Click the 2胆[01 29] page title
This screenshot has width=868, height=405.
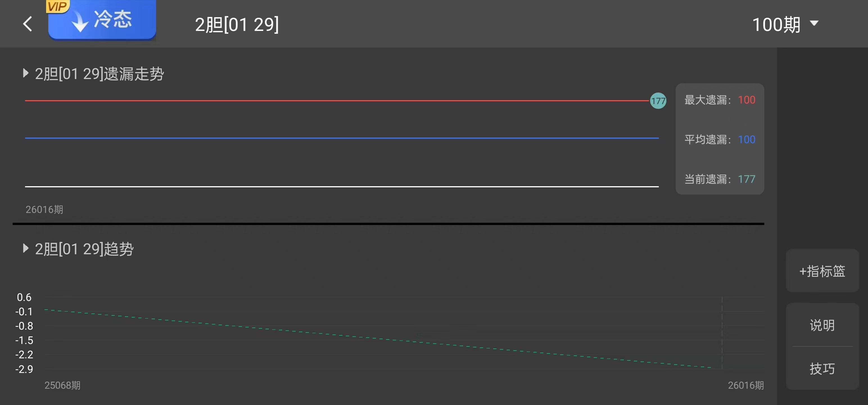click(237, 25)
